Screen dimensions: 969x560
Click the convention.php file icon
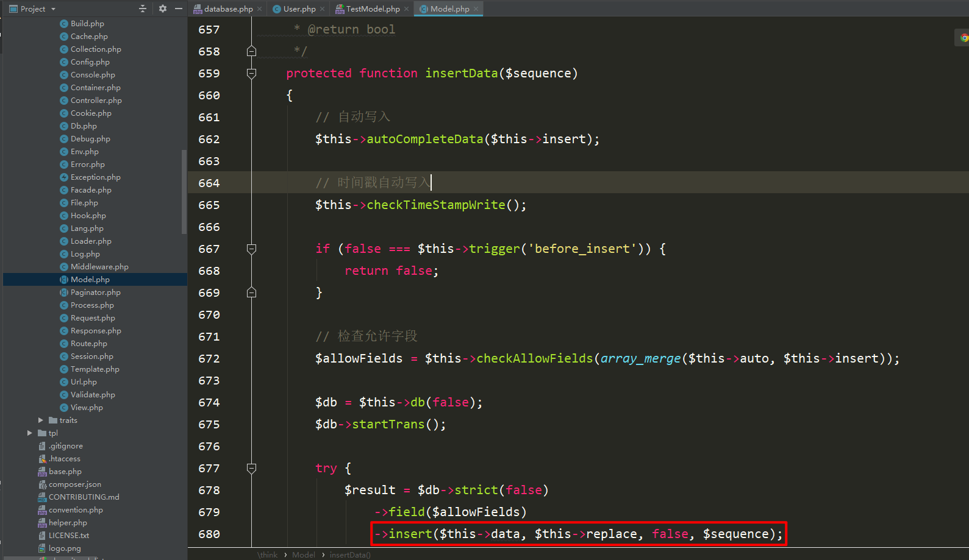click(x=42, y=510)
